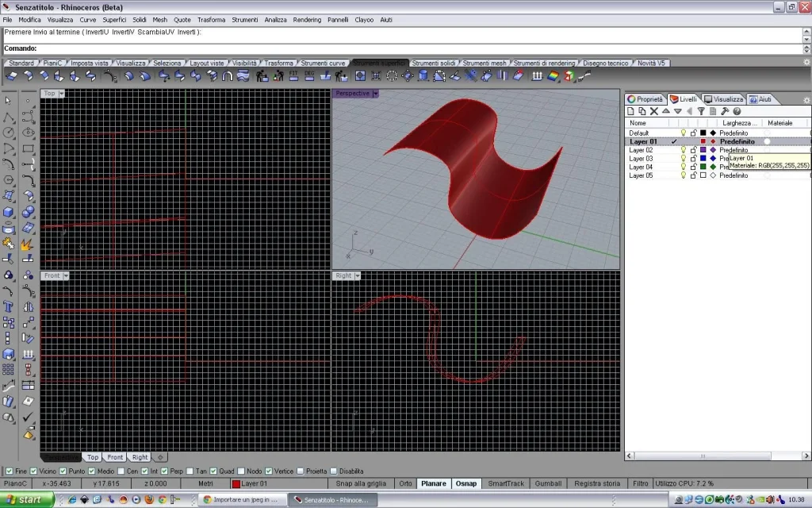Viewport: 812px width, 508px height.
Task: Toggle SmartTrack in status bar
Action: click(506, 483)
